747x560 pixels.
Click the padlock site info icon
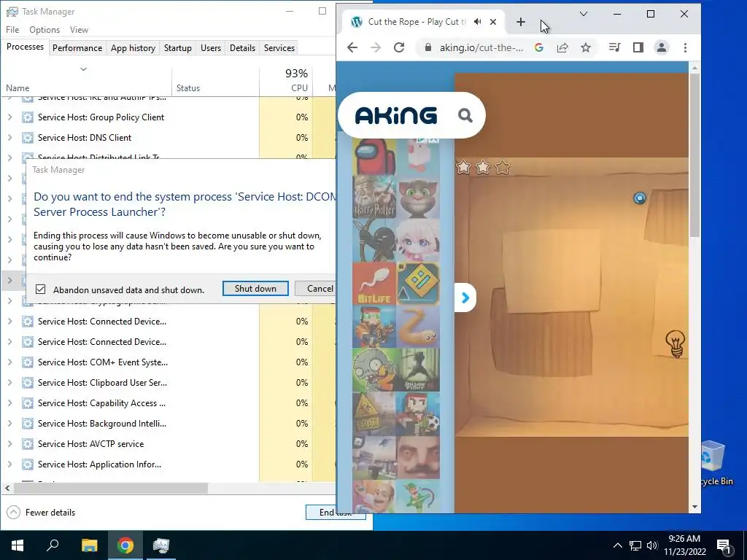click(x=427, y=47)
